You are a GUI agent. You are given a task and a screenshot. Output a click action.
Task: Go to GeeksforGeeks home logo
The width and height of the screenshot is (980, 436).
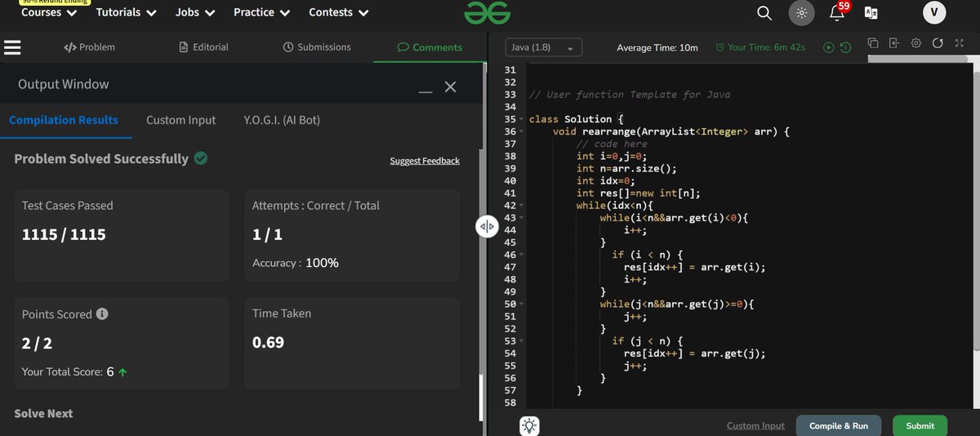point(487,13)
